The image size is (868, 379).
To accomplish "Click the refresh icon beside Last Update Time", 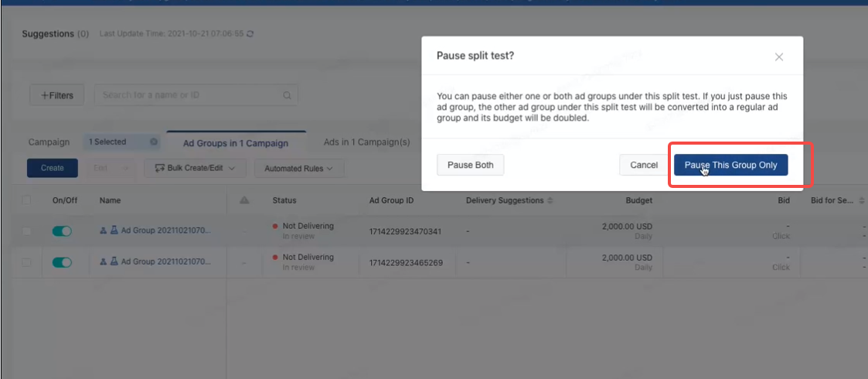I will point(250,34).
